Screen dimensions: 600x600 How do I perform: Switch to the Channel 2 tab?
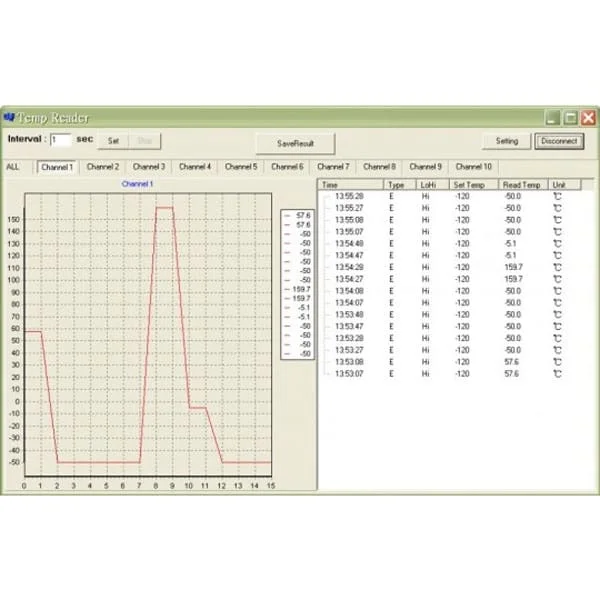coord(102,167)
